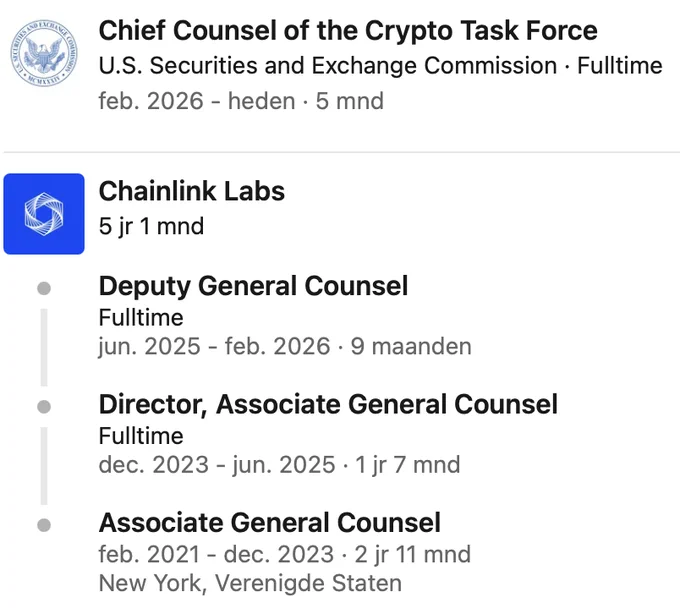The image size is (680, 614).
Task: Open the Deputy General Counsel title
Action: (253, 286)
